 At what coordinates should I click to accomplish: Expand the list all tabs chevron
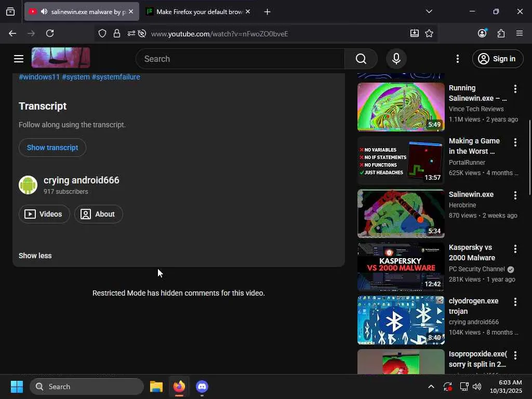[x=429, y=11]
